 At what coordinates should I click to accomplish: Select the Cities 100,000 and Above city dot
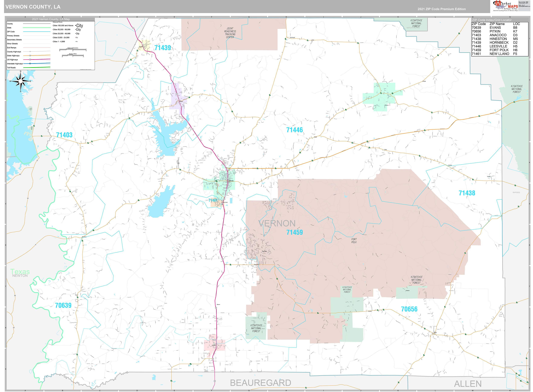point(76,25)
